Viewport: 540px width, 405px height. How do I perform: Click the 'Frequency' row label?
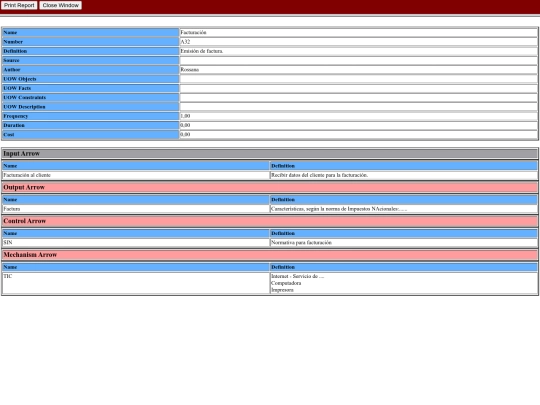click(x=90, y=116)
